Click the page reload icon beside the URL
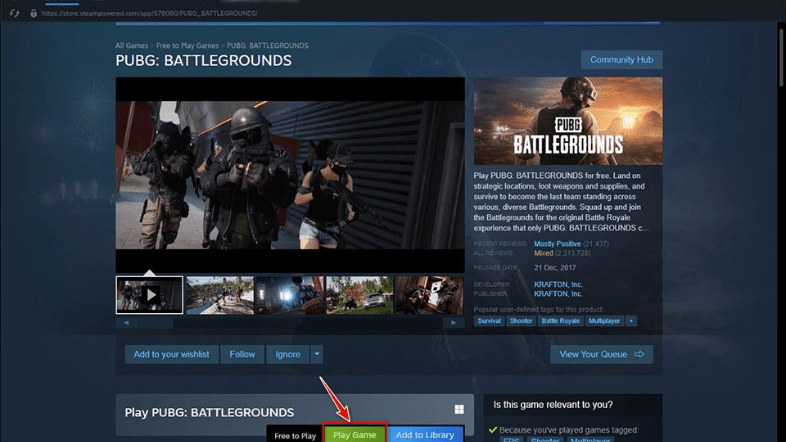 (x=14, y=13)
